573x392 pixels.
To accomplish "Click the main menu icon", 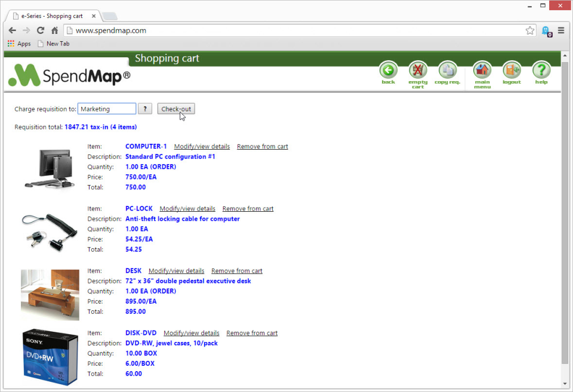I will click(x=482, y=70).
